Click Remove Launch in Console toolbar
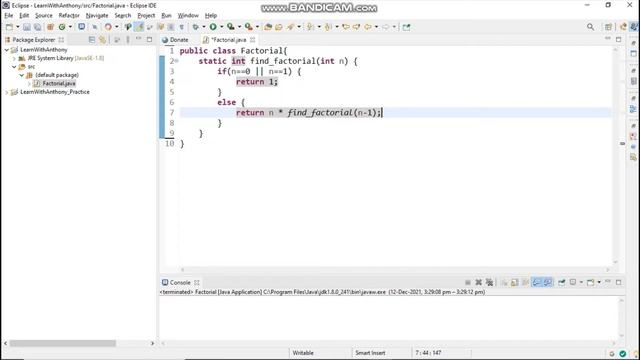The height and width of the screenshot is (360, 640). (x=478, y=282)
